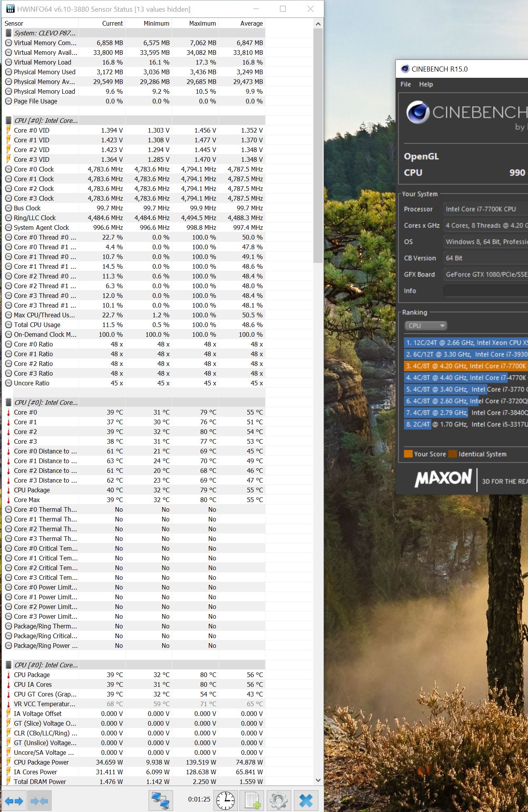528x812 pixels.
Task: Click the Bus Clock gauge icon
Action: tap(9, 208)
